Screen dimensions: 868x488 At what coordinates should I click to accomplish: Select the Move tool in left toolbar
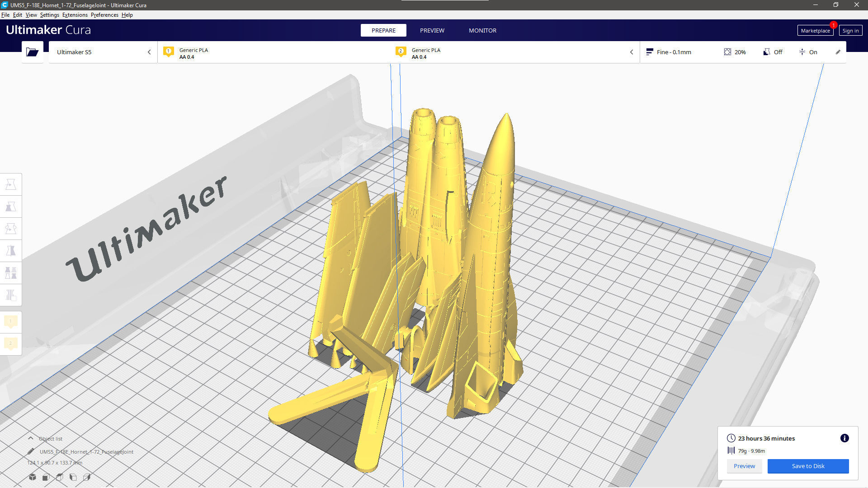click(11, 184)
